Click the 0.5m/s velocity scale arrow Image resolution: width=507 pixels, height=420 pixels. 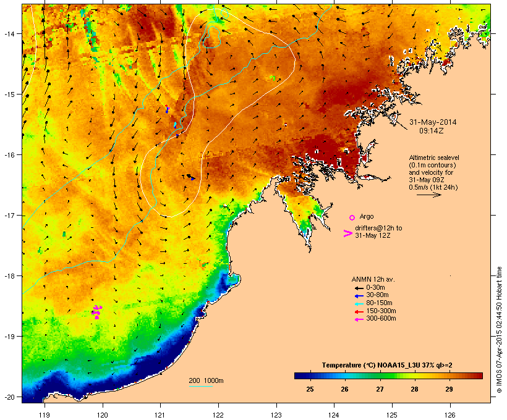click(428, 195)
